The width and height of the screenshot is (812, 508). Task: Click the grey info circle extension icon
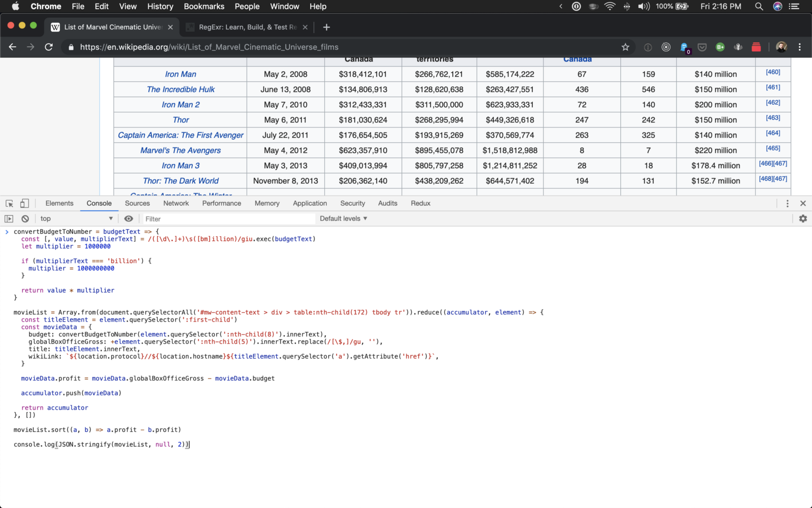coord(648,47)
